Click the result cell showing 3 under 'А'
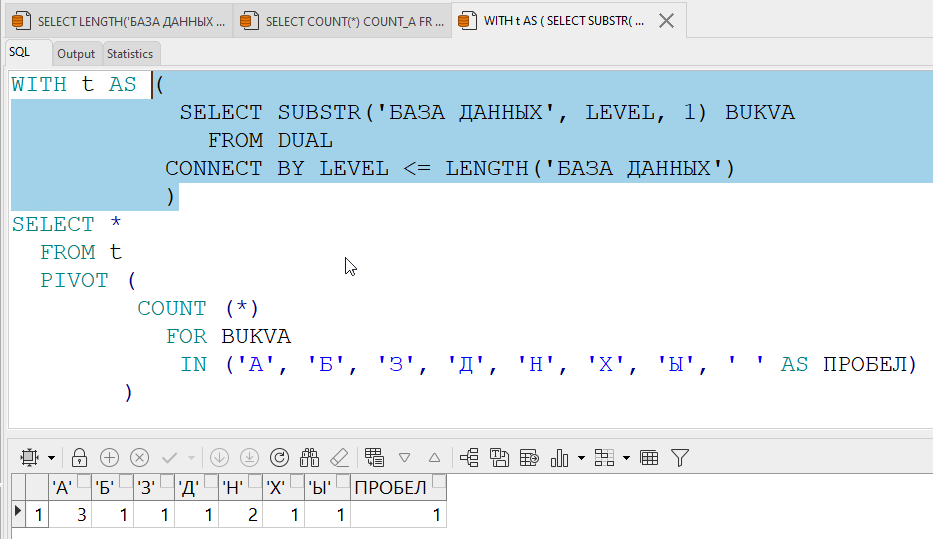 coord(71,515)
